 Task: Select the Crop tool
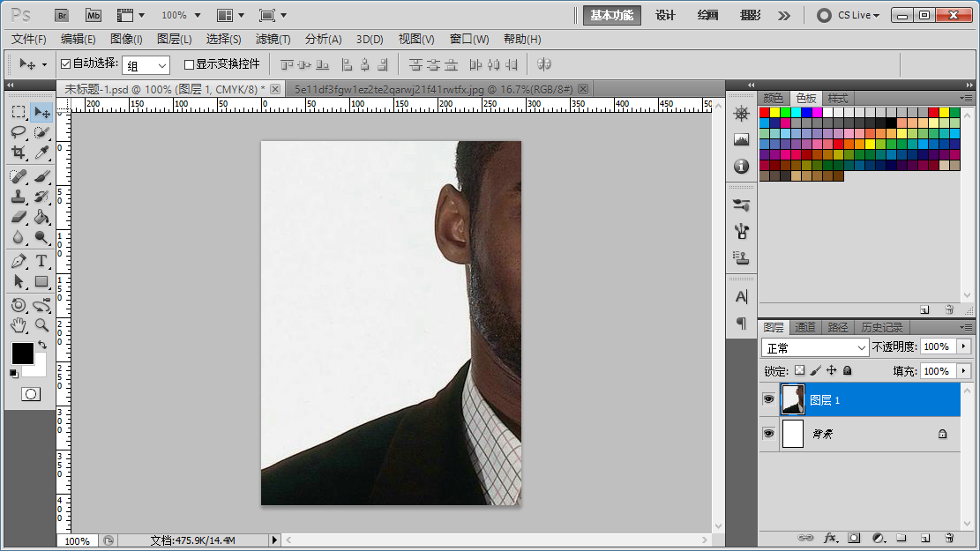[18, 153]
